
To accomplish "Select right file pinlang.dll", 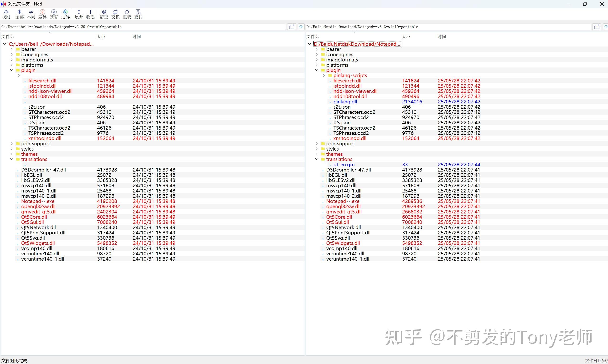I will pyautogui.click(x=345, y=101).
